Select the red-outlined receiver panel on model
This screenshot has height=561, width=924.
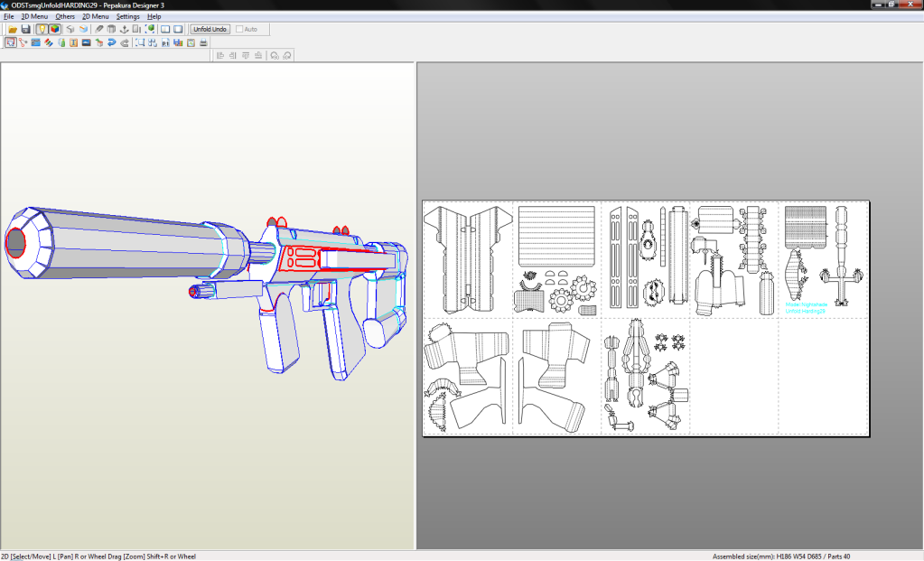coord(299,258)
